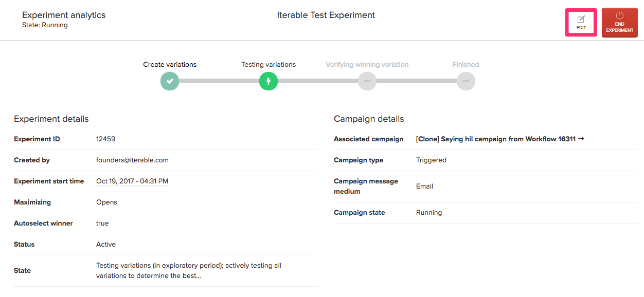
Task: Click the Maximizing value Opens
Action: coord(106,202)
